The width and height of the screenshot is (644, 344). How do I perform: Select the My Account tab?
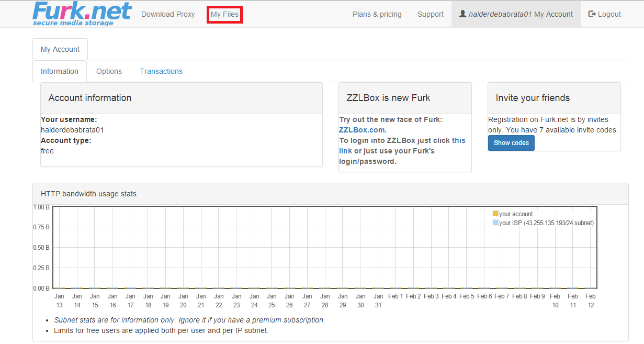pyautogui.click(x=60, y=49)
